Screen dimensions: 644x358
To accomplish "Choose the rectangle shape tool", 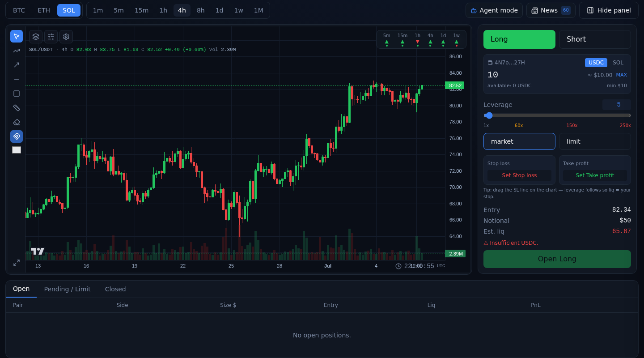I will (17, 94).
